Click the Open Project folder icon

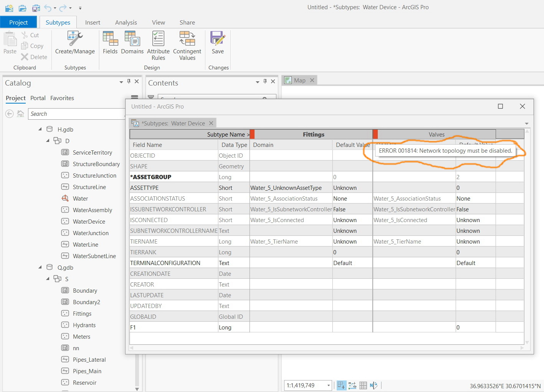[x=23, y=8]
